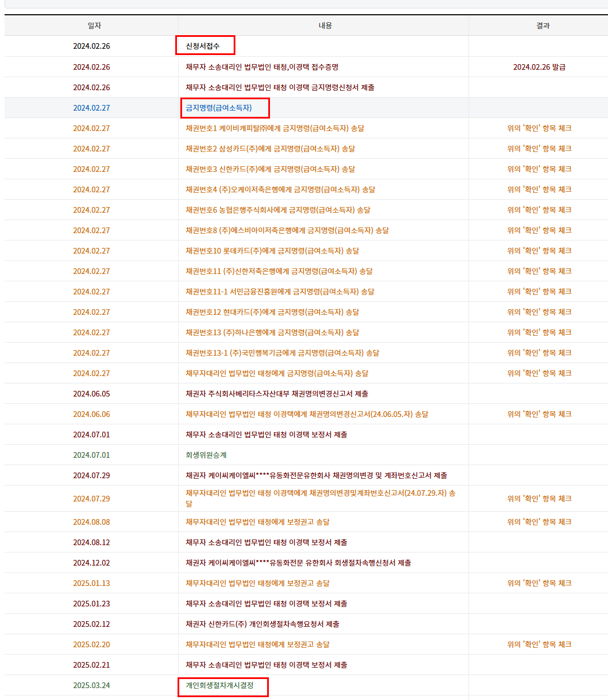Select 채권번호13 하나은행 금지명령 송달 entry

tap(272, 332)
